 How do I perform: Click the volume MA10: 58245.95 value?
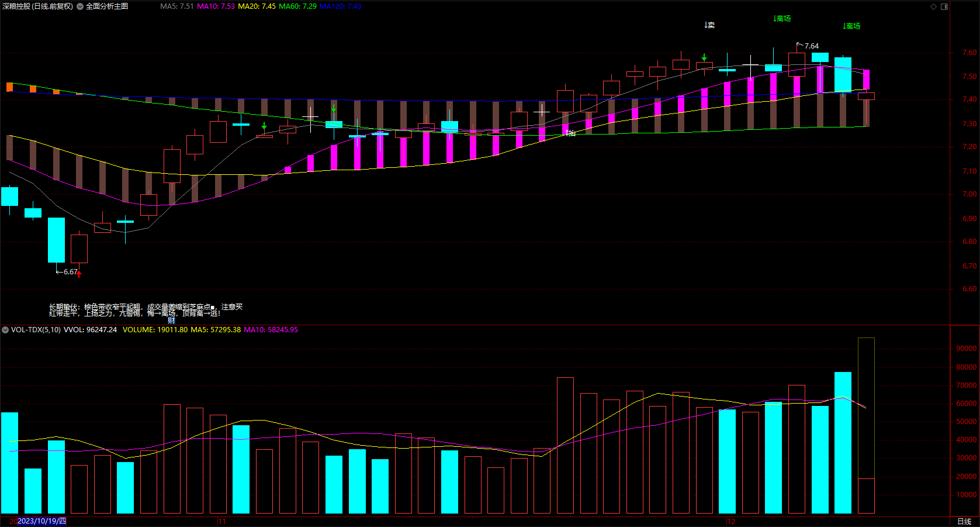point(271,330)
